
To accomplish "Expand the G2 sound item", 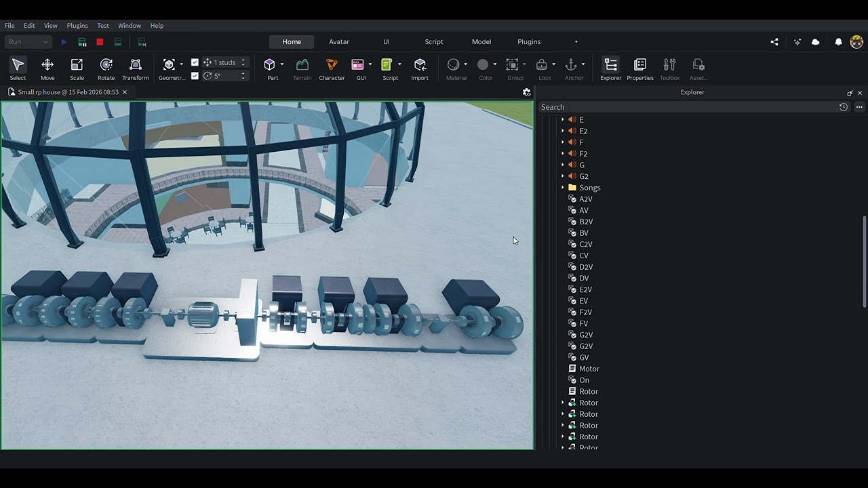I will (x=563, y=176).
